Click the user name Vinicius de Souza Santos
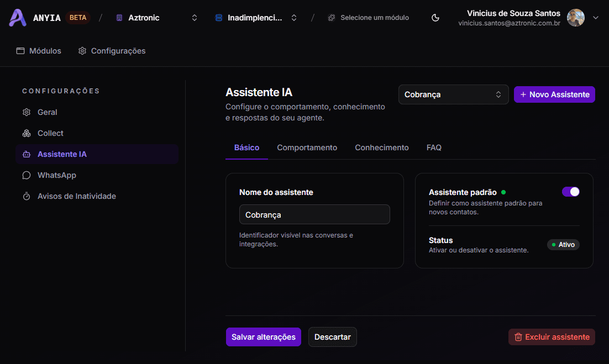 tap(513, 13)
